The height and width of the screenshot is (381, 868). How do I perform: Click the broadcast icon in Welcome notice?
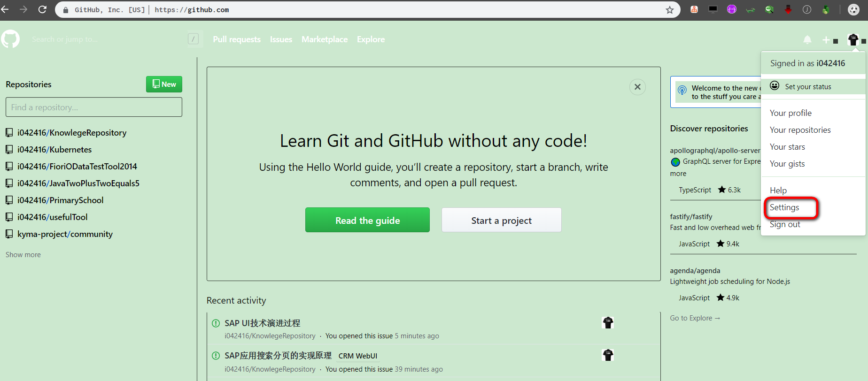tap(682, 90)
